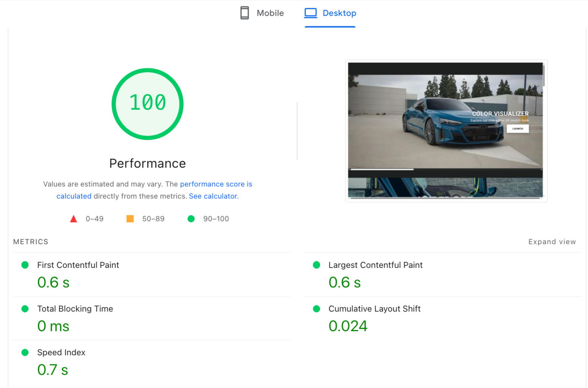Click the orange square 50–89 legend icon

tap(130, 219)
